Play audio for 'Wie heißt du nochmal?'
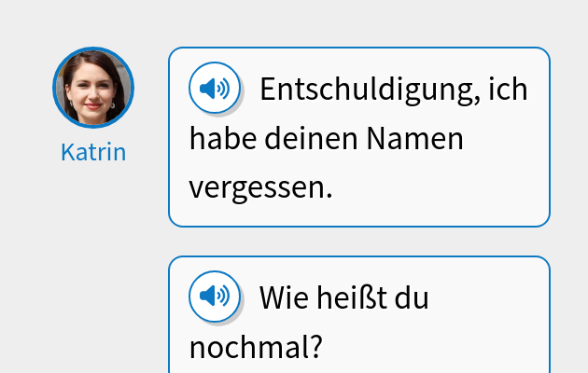The height and width of the screenshot is (373, 588). click(215, 297)
